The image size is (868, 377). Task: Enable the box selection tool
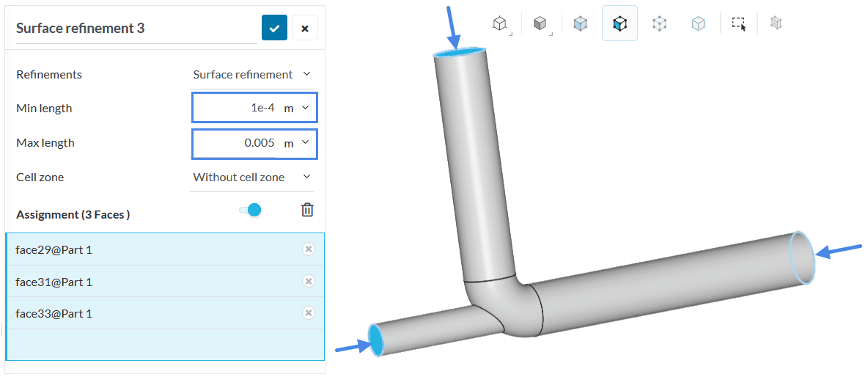[739, 23]
